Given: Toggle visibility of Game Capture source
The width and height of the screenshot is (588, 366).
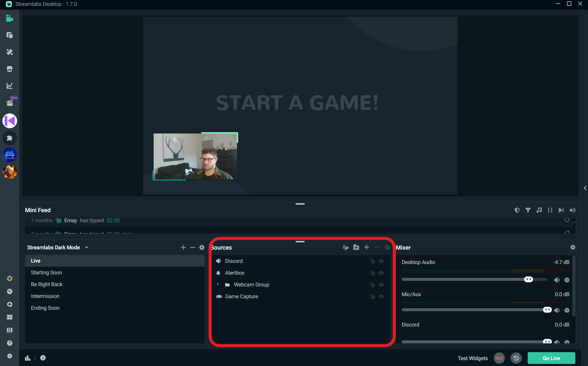Looking at the screenshot, I should (381, 296).
